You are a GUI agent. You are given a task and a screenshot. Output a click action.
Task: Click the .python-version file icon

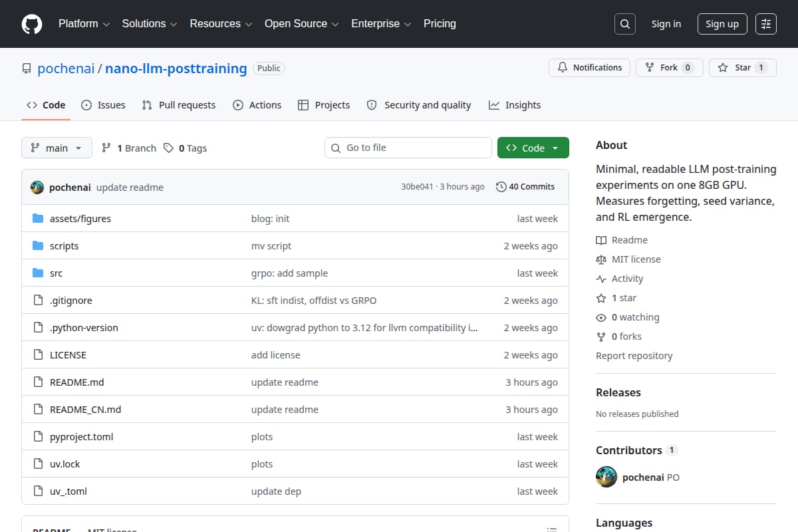click(x=38, y=328)
